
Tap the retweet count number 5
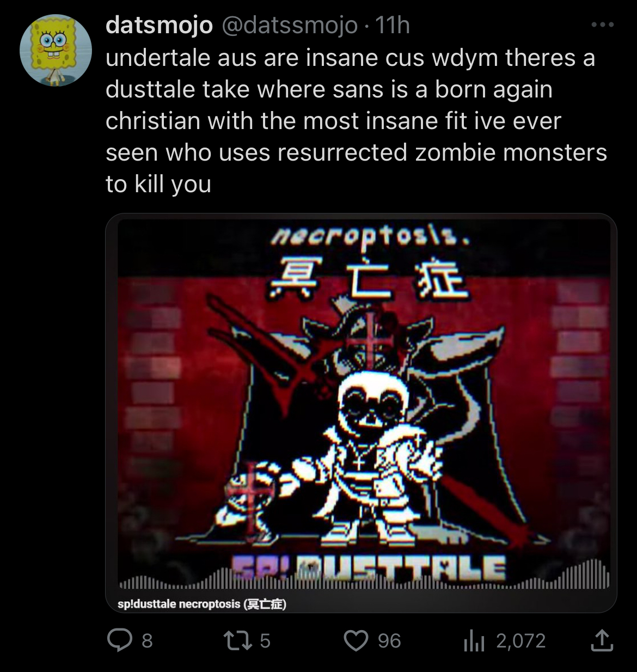click(265, 641)
